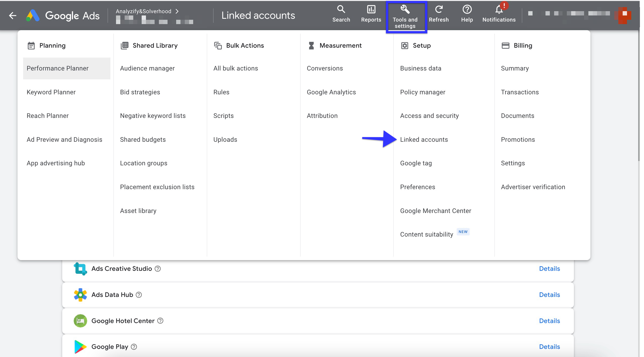Viewport: 644px width, 357px height.
Task: Select Linked accounts under Setup
Action: (424, 139)
